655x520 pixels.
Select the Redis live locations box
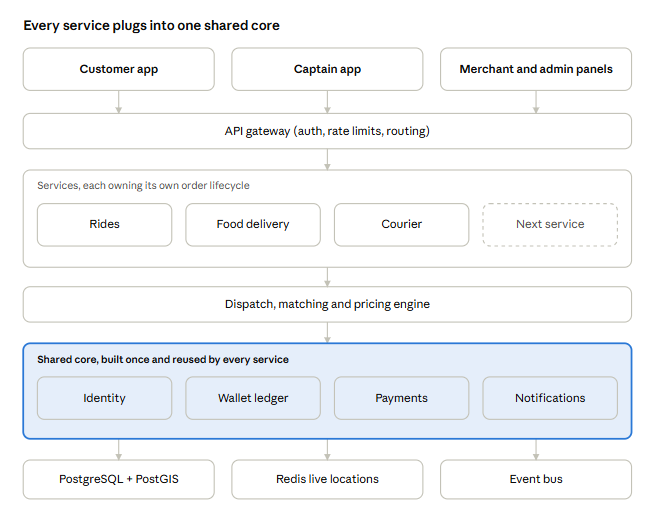pos(327,479)
